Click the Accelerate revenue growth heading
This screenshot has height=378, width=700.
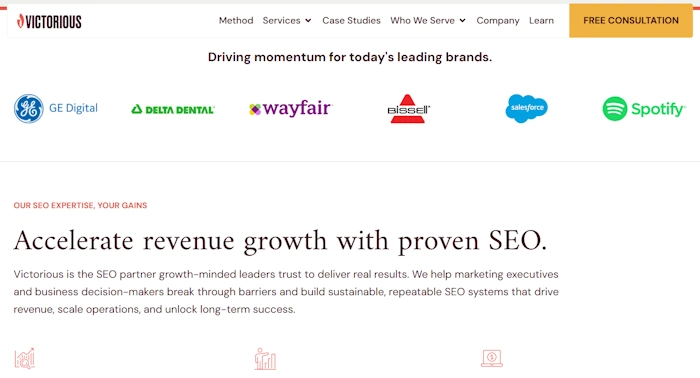(x=280, y=241)
